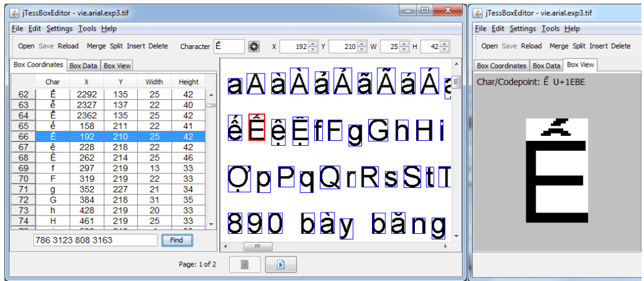Click the Java icon in right window title

(x=478, y=12)
